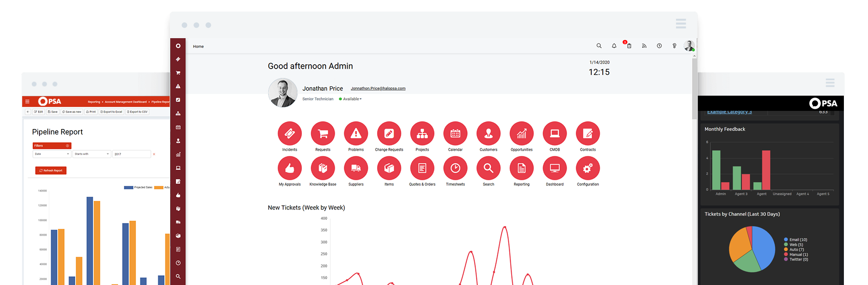The width and height of the screenshot is (868, 285).
Task: Open the Problems warning tile
Action: pyautogui.click(x=356, y=134)
